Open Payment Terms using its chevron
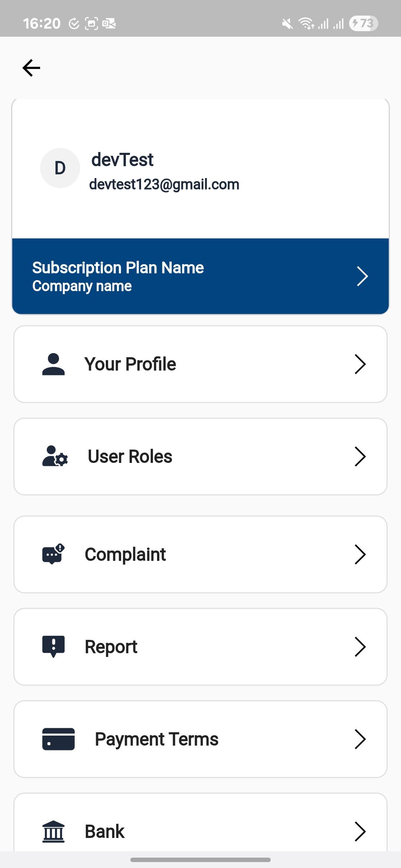Screen dimensions: 401x868 coord(360,739)
